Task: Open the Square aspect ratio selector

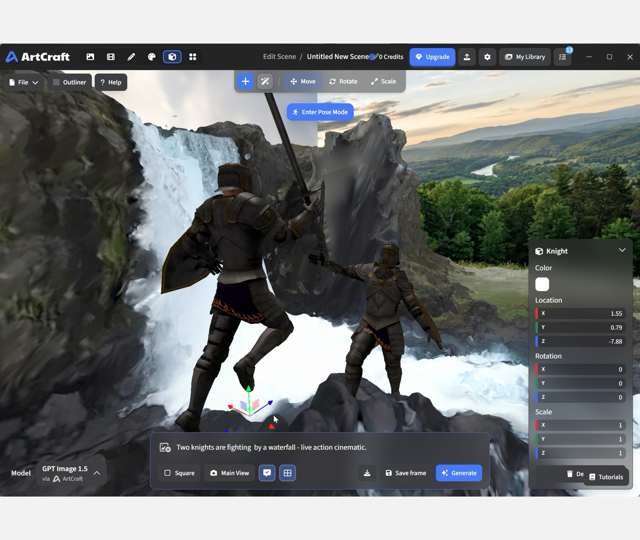Action: click(179, 473)
